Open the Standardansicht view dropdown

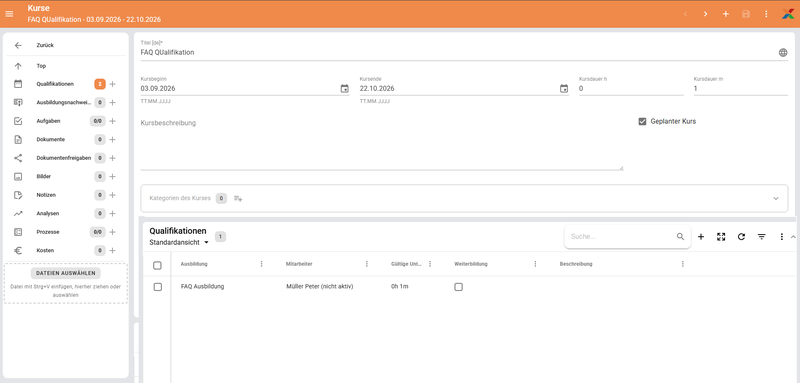(x=179, y=243)
